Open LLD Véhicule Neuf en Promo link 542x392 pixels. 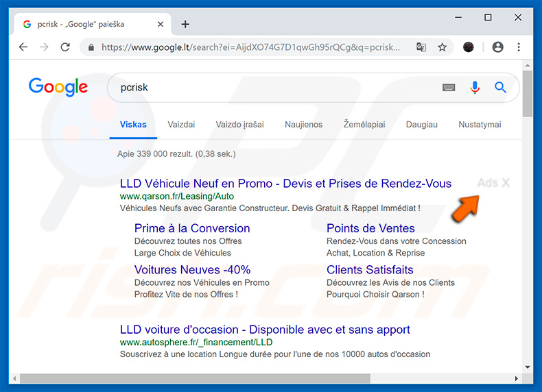285,184
